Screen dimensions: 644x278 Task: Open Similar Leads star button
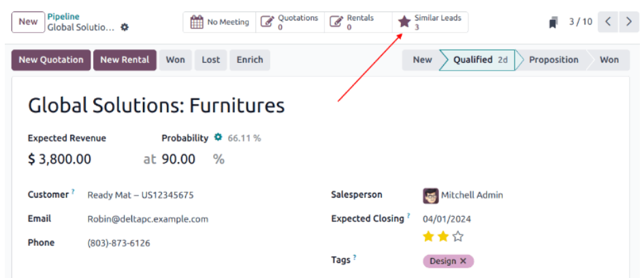[x=430, y=22]
